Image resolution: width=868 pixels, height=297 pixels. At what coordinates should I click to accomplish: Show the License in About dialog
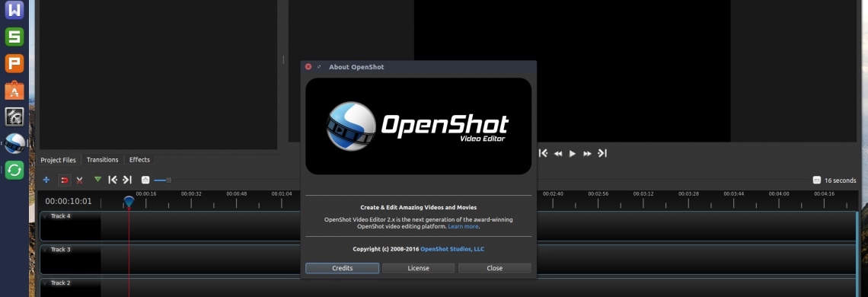[x=419, y=268]
